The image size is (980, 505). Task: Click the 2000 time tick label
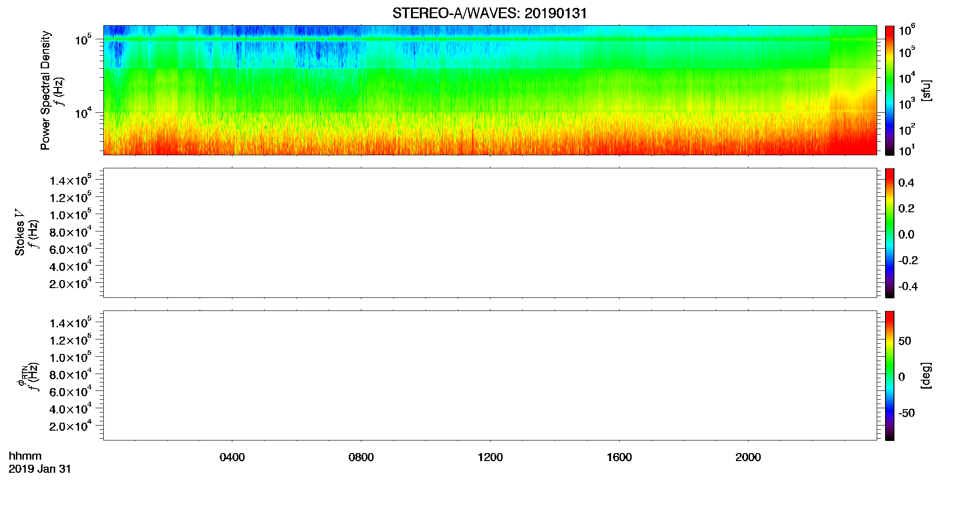click(748, 457)
